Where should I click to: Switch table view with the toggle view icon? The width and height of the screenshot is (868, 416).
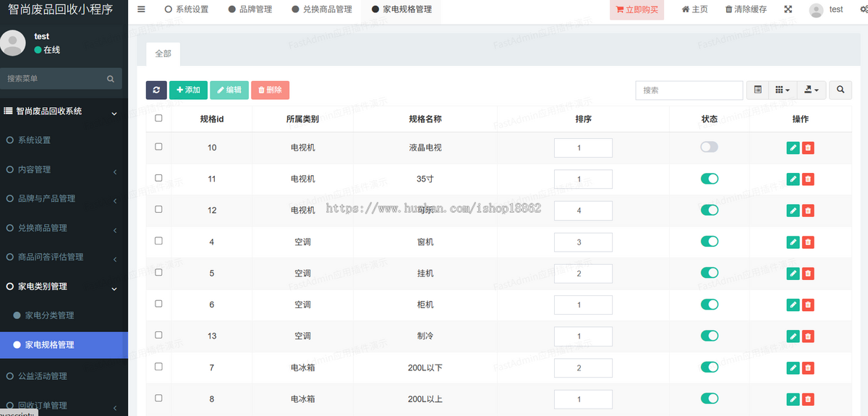(x=757, y=90)
